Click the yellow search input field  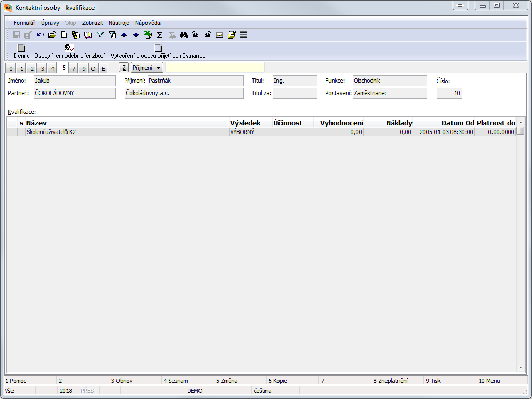(215, 68)
